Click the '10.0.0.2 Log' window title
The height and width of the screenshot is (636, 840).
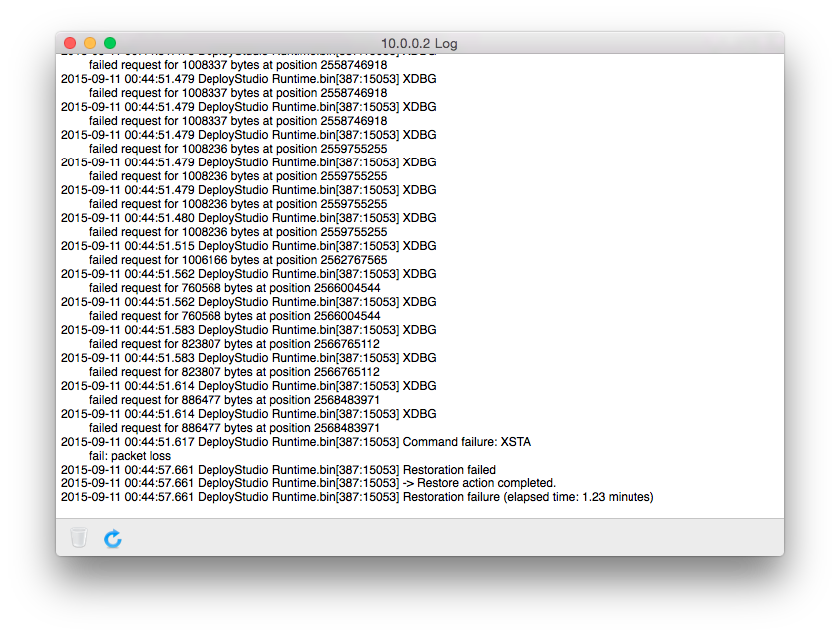click(419, 44)
